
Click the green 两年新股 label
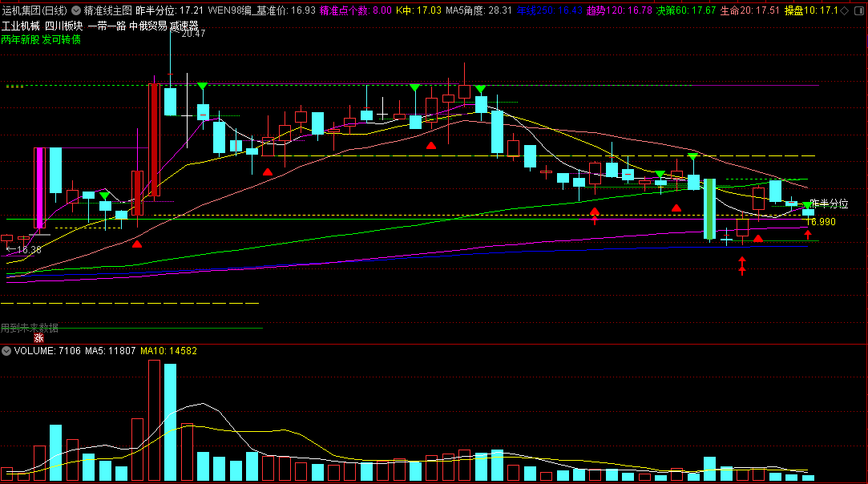coord(21,39)
